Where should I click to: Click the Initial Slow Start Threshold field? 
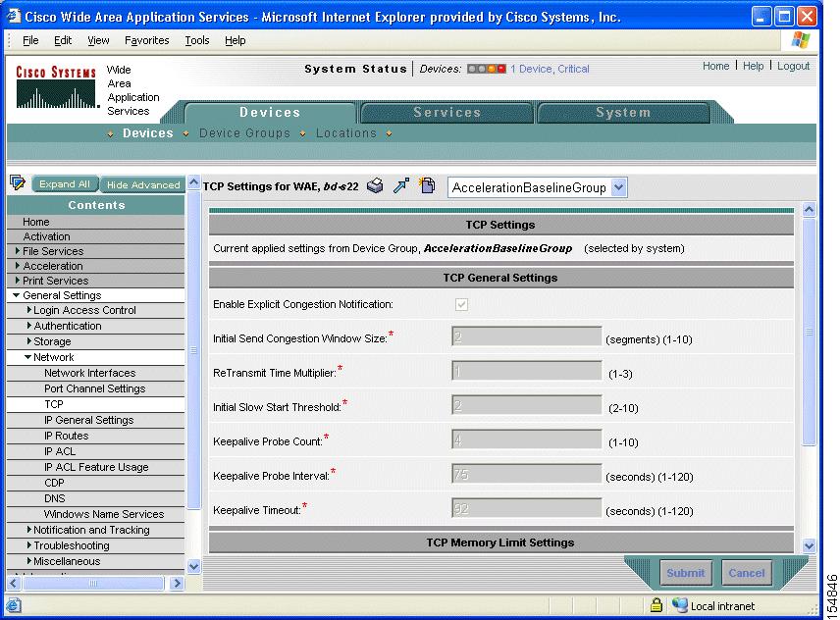click(x=527, y=405)
